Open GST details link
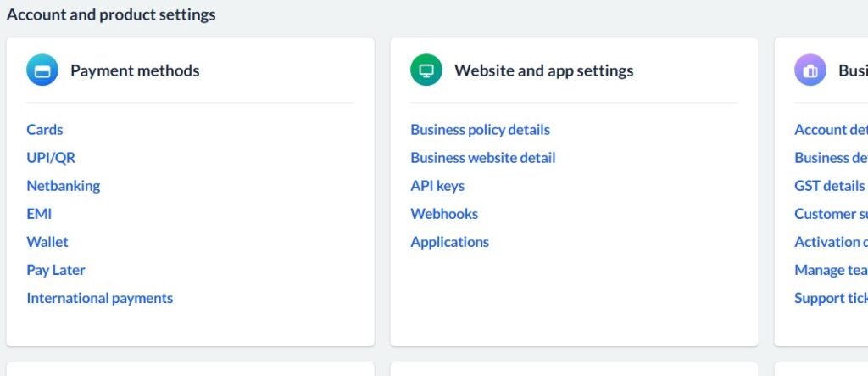This screenshot has width=868, height=376. pos(829,186)
